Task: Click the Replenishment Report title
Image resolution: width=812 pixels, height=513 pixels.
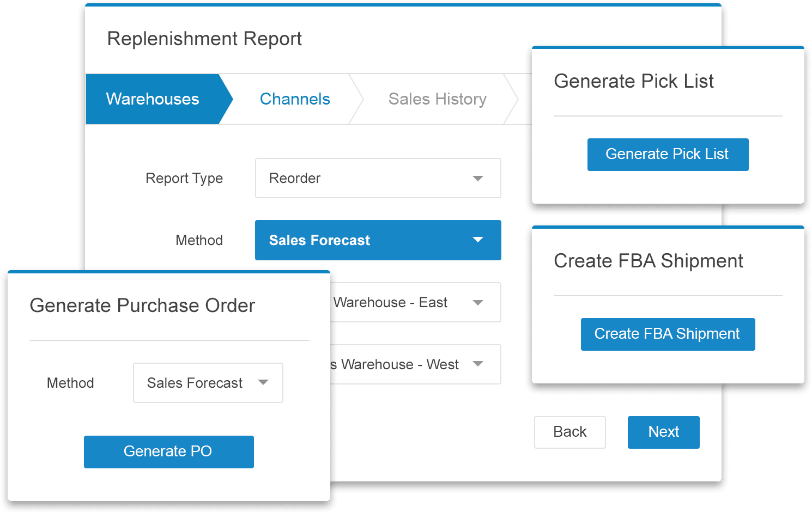Action: 204,39
